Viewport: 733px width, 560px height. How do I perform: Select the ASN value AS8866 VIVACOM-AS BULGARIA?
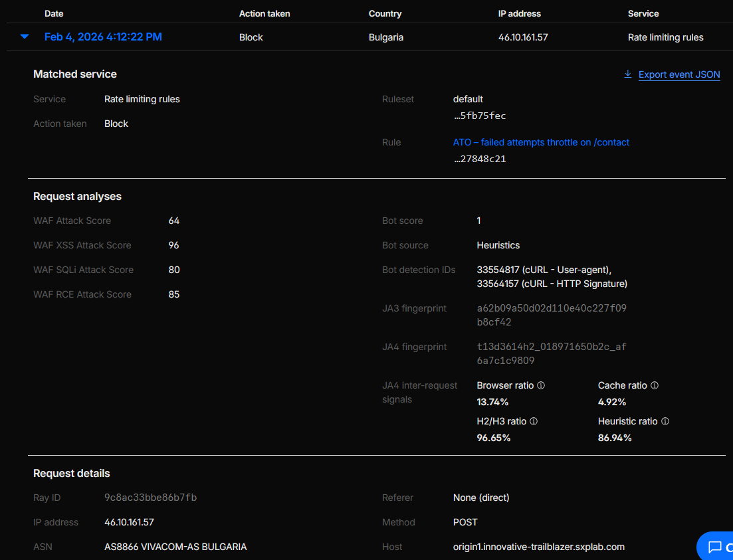[x=175, y=547]
